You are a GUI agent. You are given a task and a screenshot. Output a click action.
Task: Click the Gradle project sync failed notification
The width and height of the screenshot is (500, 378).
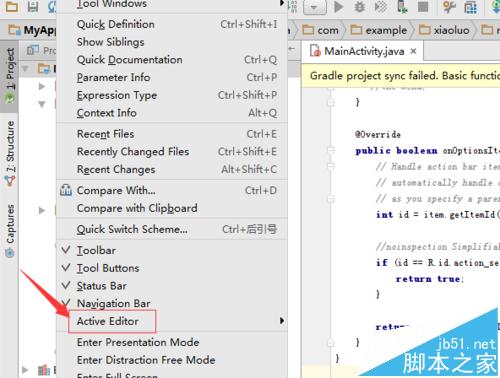pyautogui.click(x=401, y=76)
